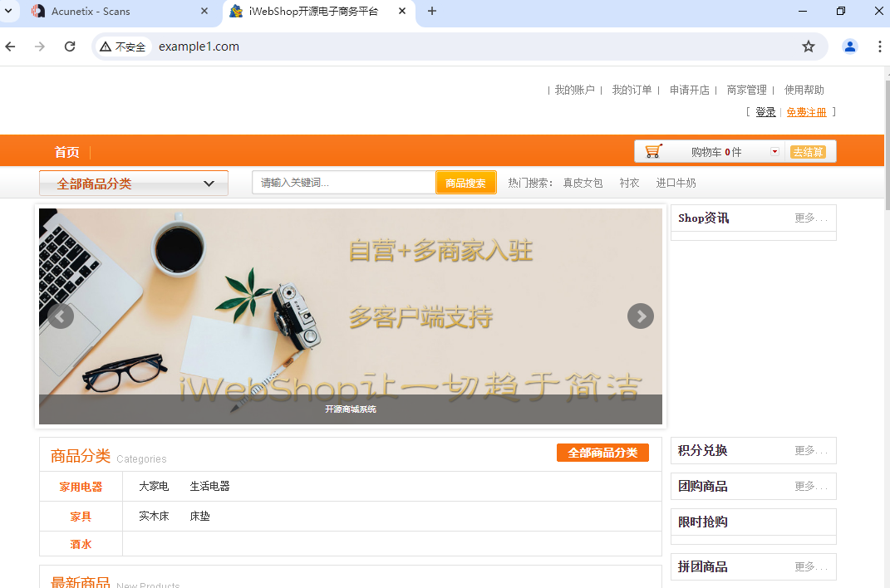Image resolution: width=890 pixels, height=588 pixels.
Task: Select hot search term 衬衣
Action: [629, 184]
